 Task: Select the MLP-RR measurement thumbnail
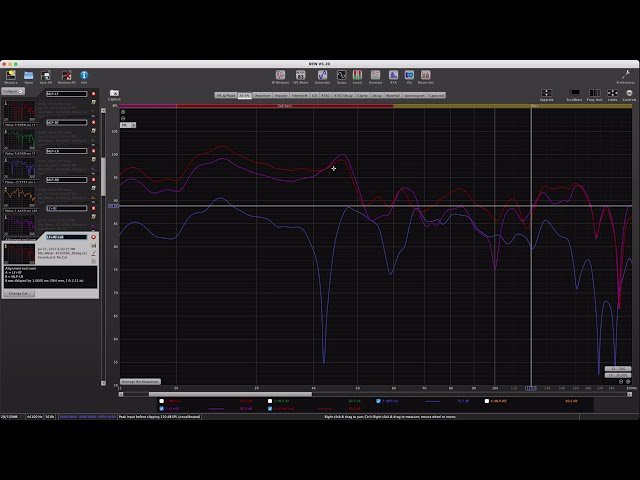(x=19, y=197)
